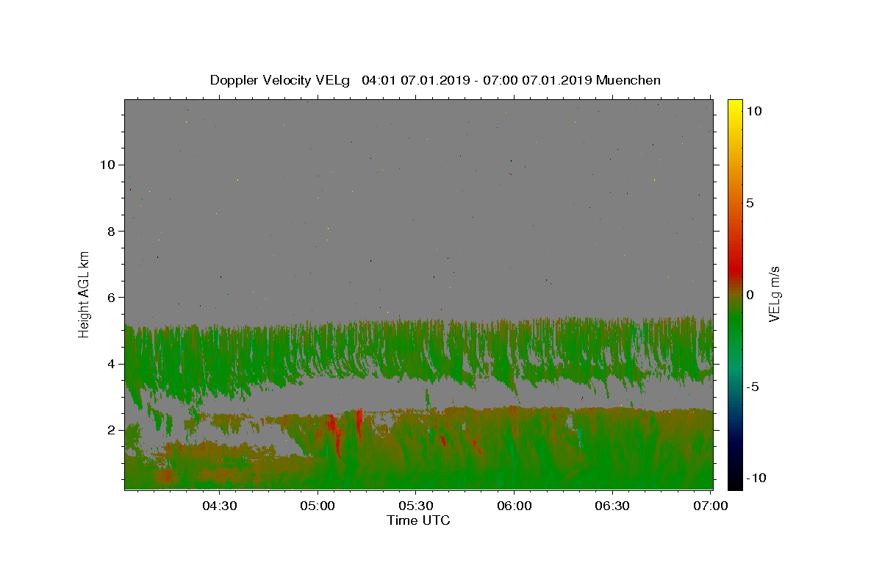Click the height label '4'

point(111,364)
